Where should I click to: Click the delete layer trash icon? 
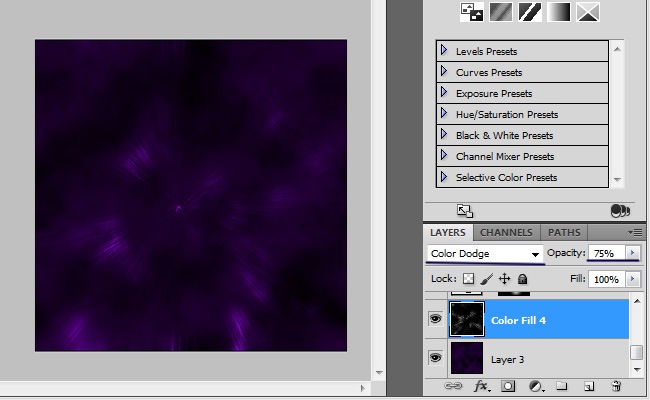click(616, 386)
